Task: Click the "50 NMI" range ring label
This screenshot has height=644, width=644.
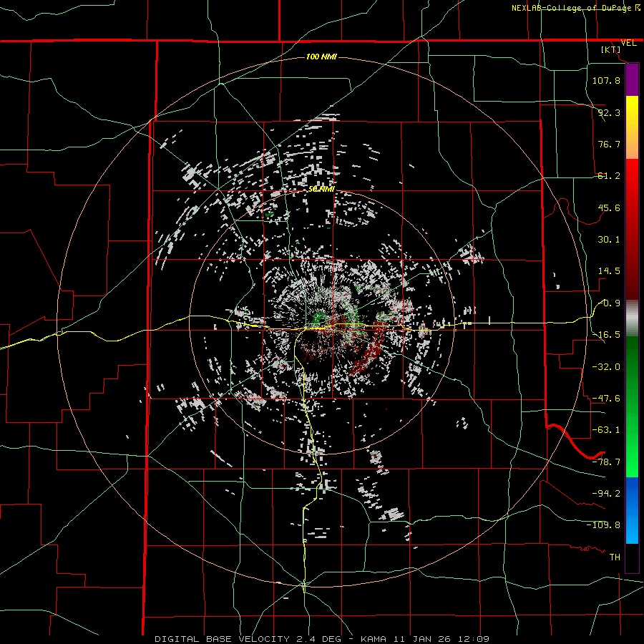Action: [321, 189]
